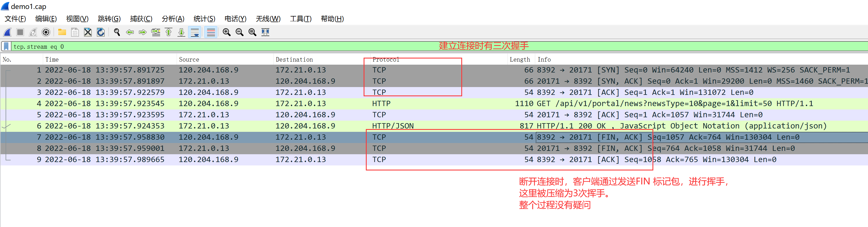
Task: Open capture options gear icon
Action: coord(46,32)
